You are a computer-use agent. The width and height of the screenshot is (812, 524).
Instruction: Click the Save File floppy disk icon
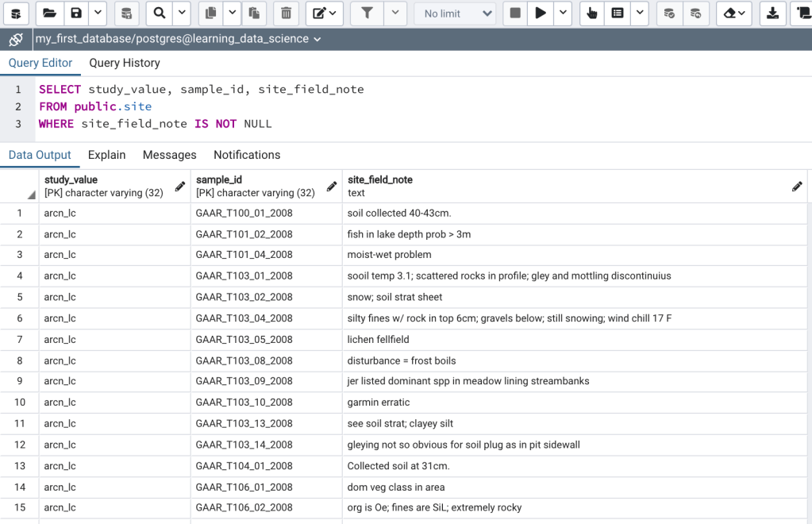tap(75, 13)
